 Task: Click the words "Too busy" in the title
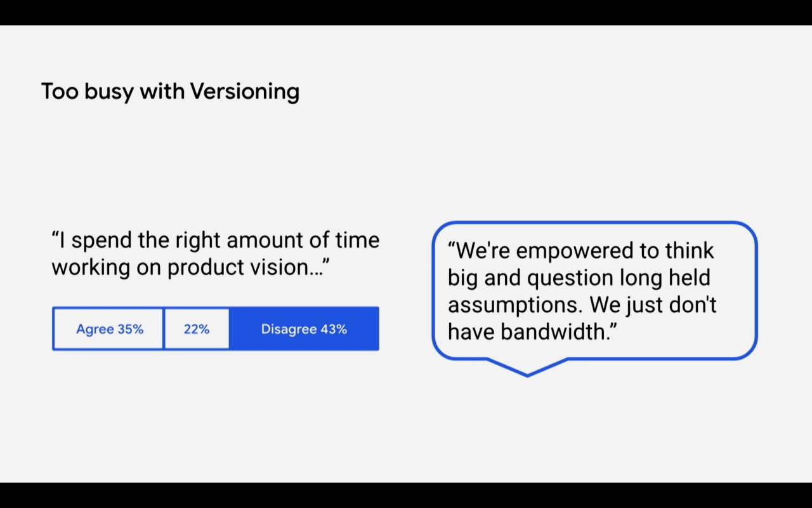click(88, 92)
